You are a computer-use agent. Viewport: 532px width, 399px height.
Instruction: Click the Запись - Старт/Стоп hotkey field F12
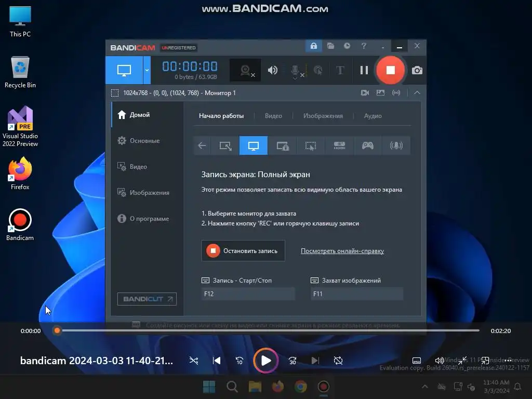pyautogui.click(x=248, y=294)
